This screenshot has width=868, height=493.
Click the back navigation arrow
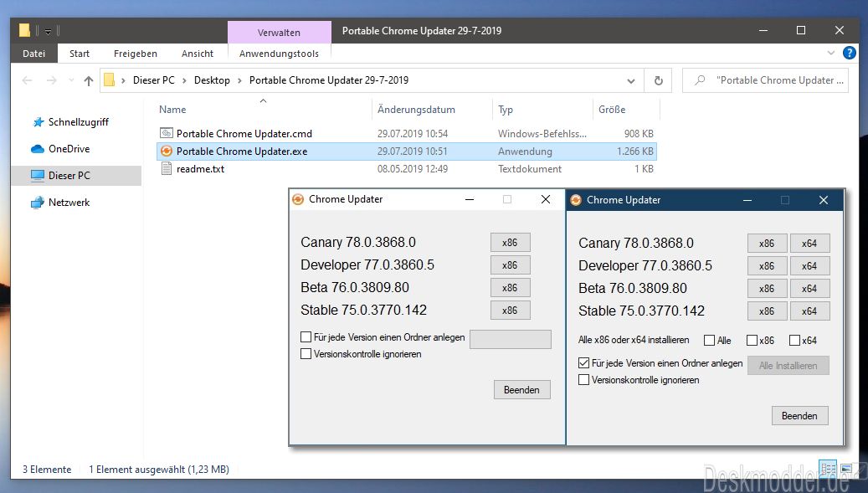(27, 81)
